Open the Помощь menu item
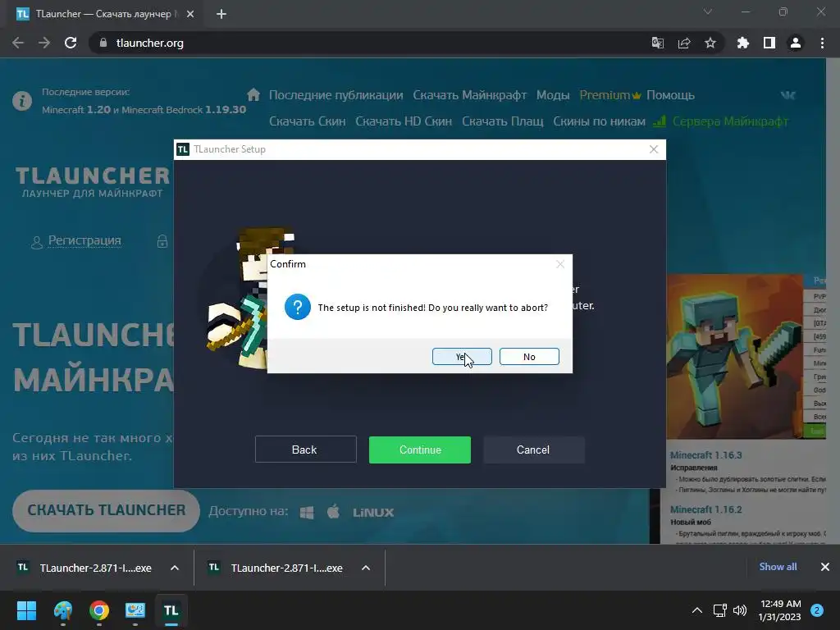 (x=671, y=95)
